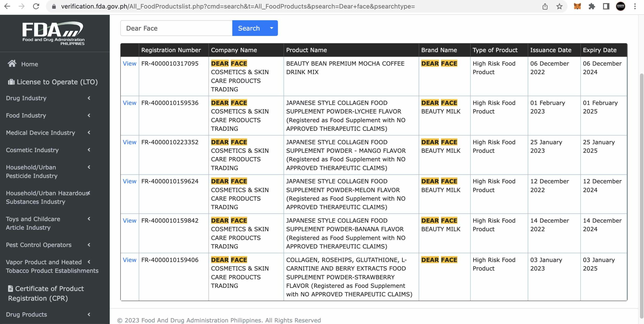Screen dimensions: 644x324
Task: View the Banana Flavor collagen record
Action: click(x=129, y=220)
